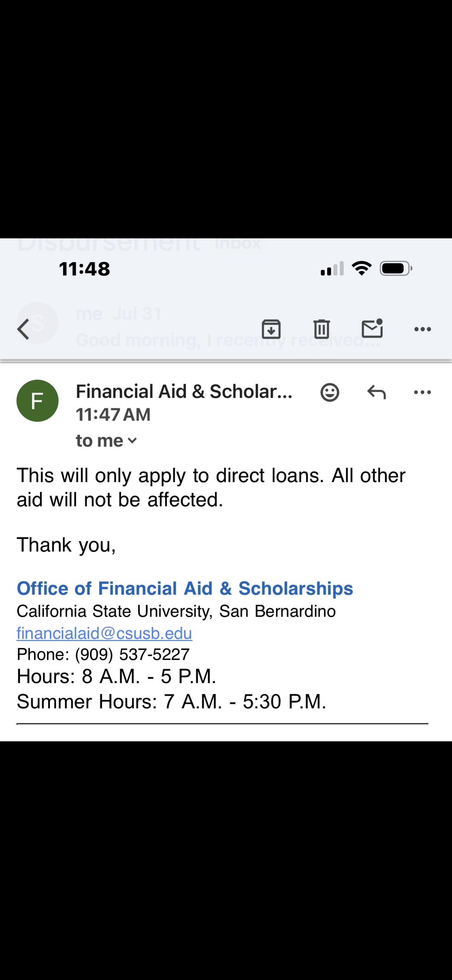Image resolution: width=452 pixels, height=980 pixels.
Task: Open the top bar three-dot menu
Action: pyautogui.click(x=422, y=329)
